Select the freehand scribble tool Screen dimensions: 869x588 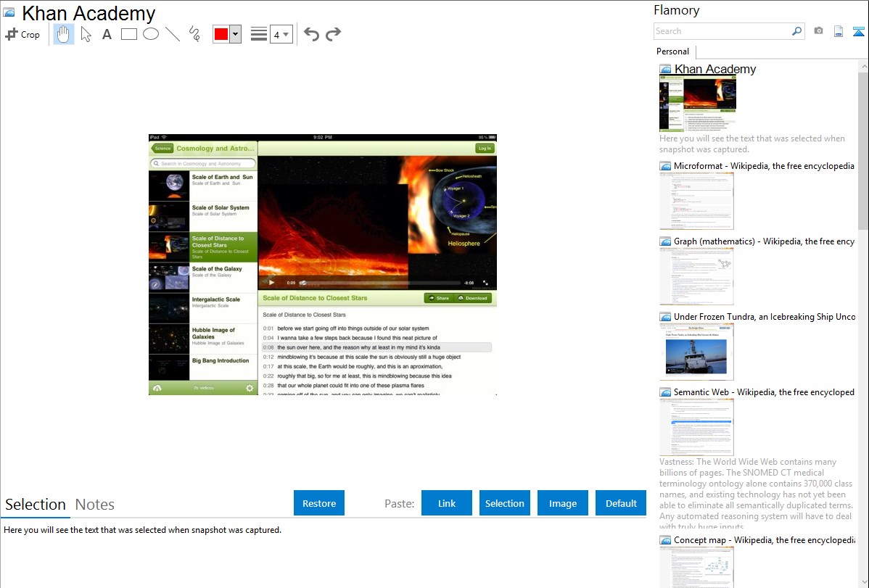194,34
